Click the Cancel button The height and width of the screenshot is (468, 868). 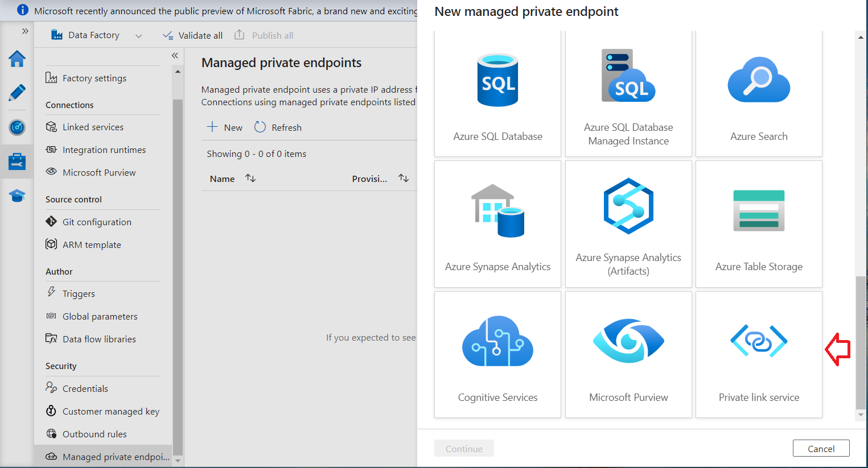(x=821, y=449)
